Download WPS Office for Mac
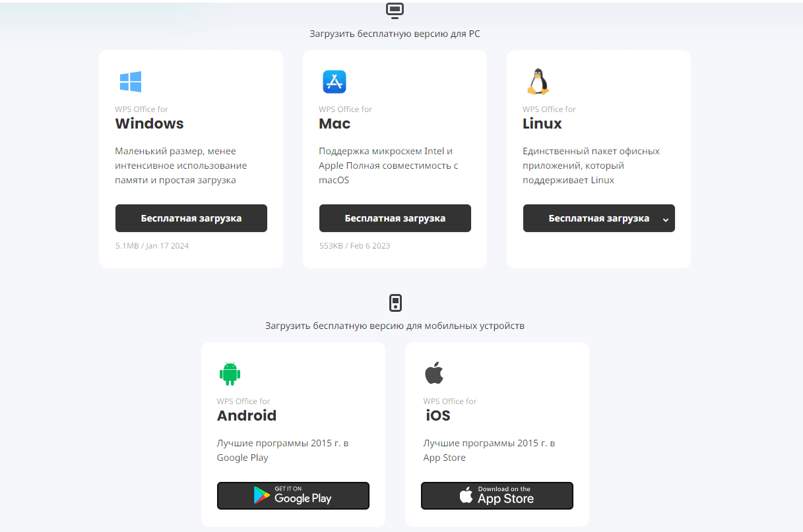The height and width of the screenshot is (532, 803). (395, 218)
